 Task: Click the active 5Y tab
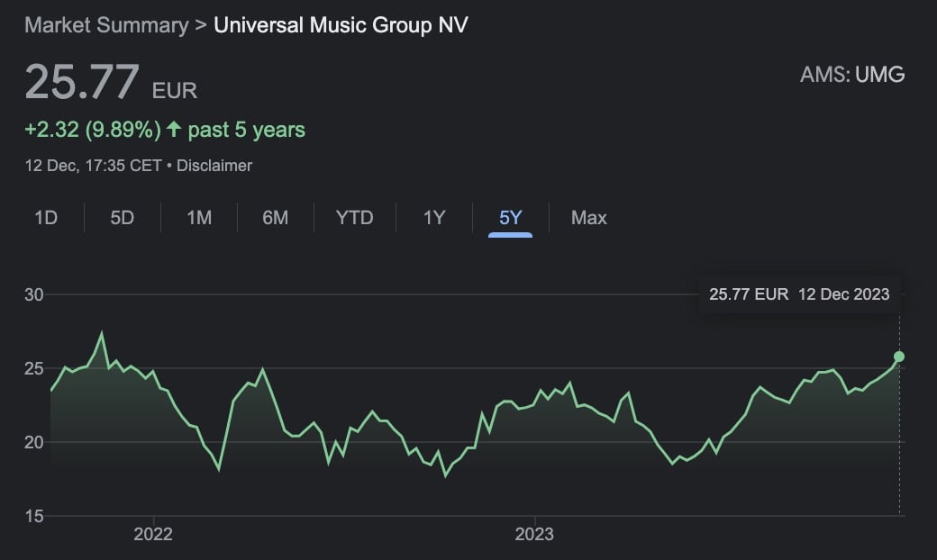tap(510, 218)
